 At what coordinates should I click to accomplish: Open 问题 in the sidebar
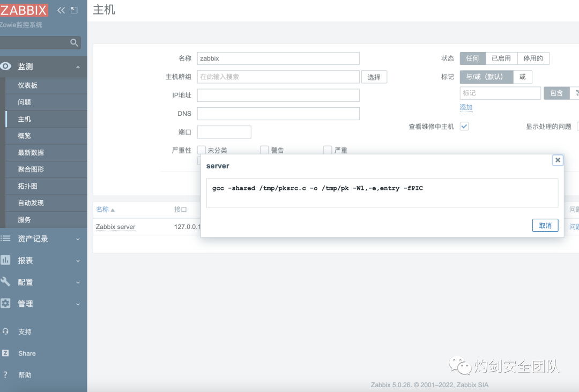coord(47,102)
